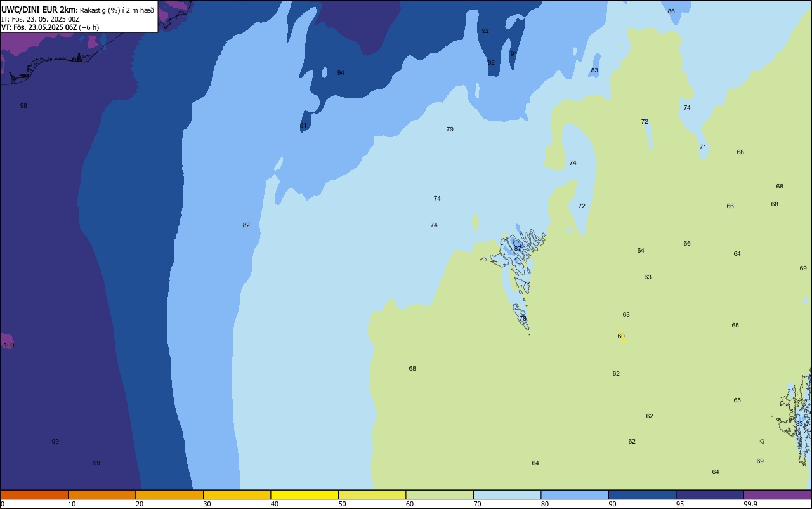Click the legend tick label 99.9

(750, 504)
